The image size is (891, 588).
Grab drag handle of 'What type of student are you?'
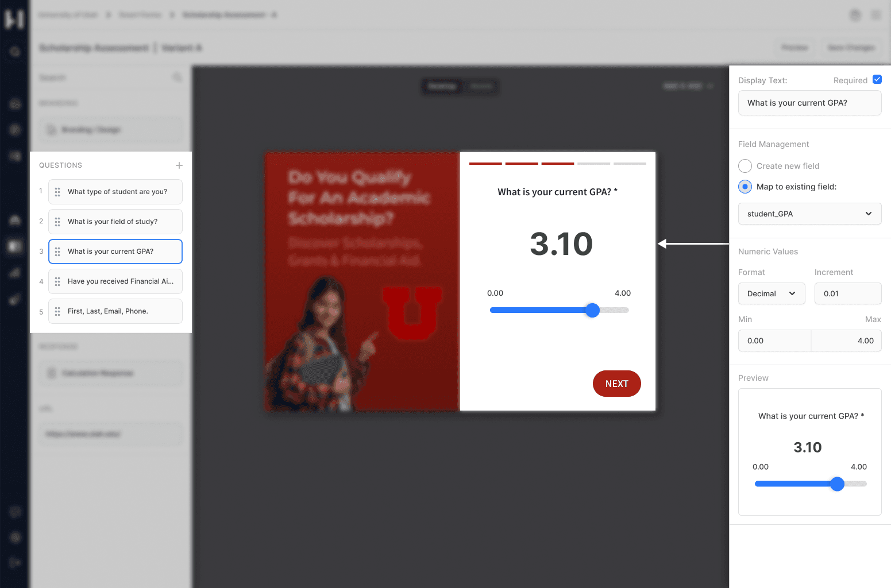coord(57,192)
